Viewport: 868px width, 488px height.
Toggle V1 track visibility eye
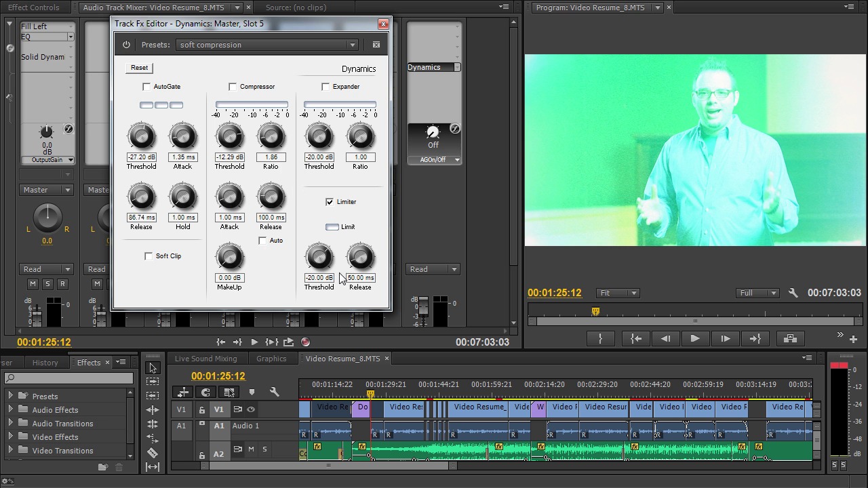point(251,409)
